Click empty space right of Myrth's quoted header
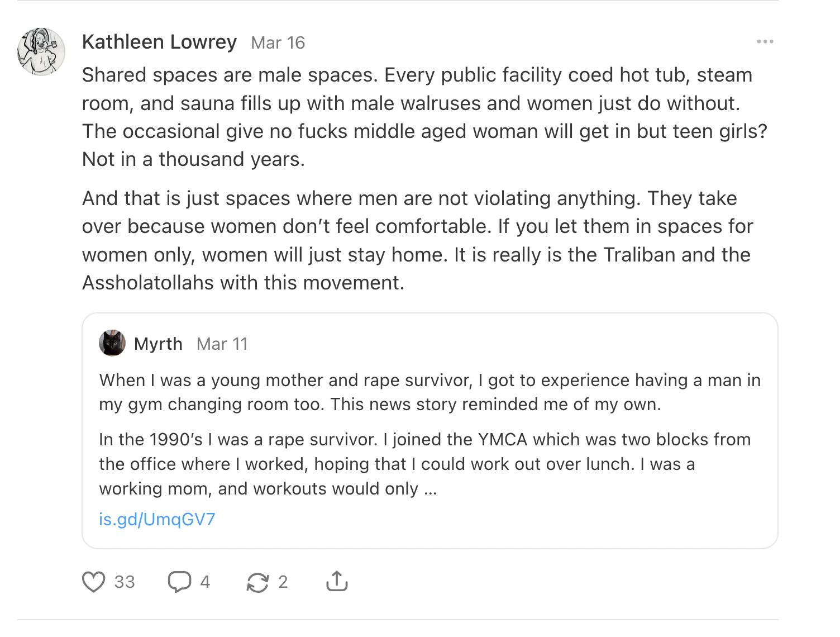 click(x=503, y=344)
